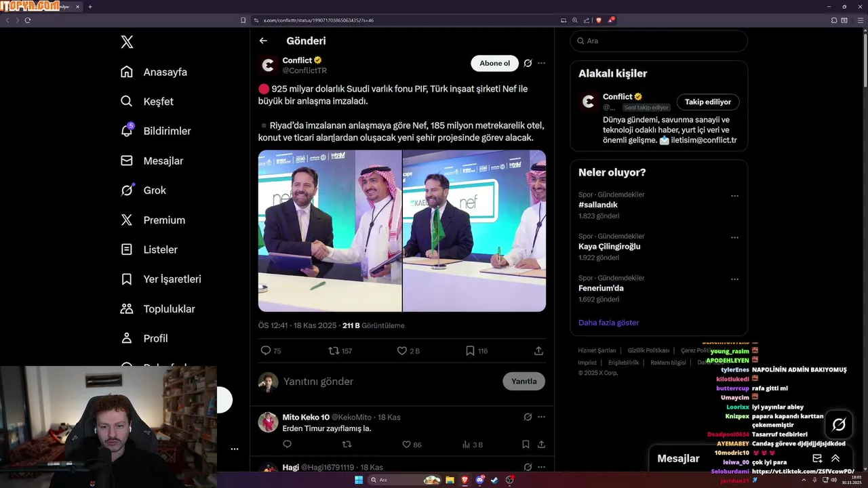The width and height of the screenshot is (868, 488).
Task: Open Hizmet Şartları footer link
Action: coord(597,350)
